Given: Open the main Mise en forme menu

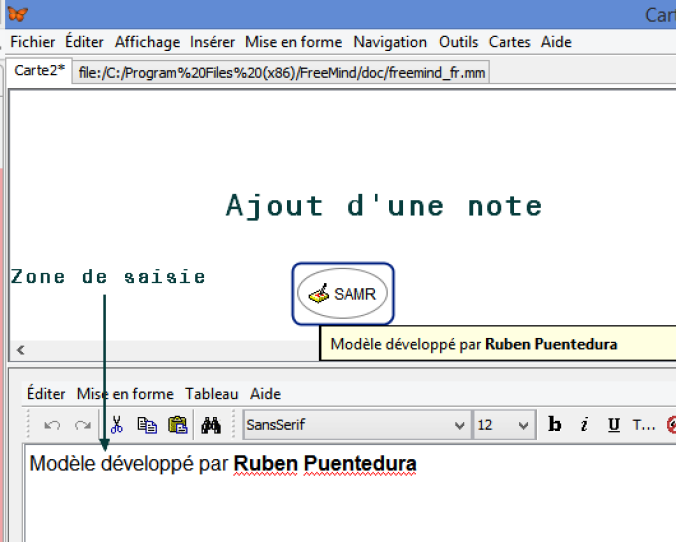Looking at the screenshot, I should point(294,42).
